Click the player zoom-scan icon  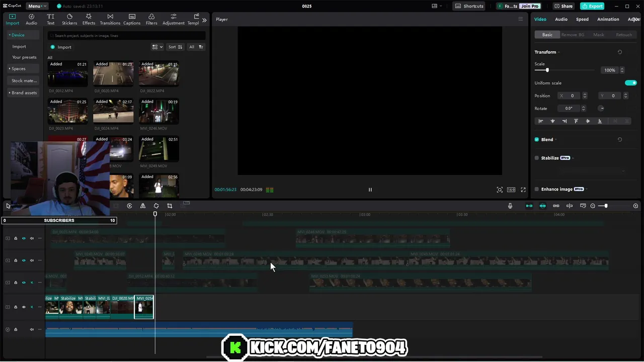click(x=500, y=190)
